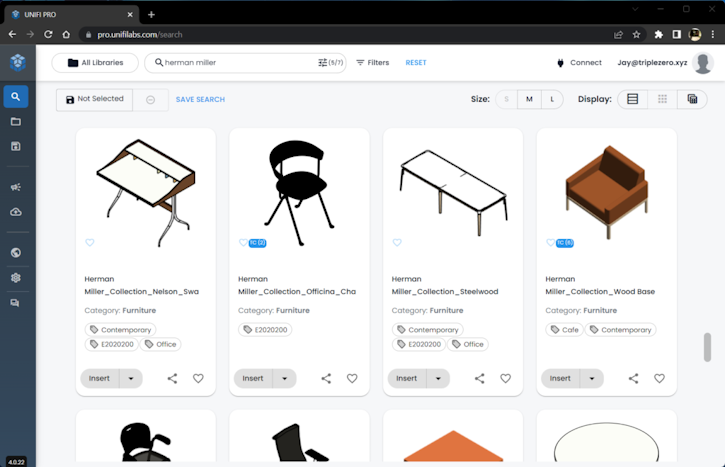
Task: Open the settings gear icon in sidebar
Action: tap(16, 277)
